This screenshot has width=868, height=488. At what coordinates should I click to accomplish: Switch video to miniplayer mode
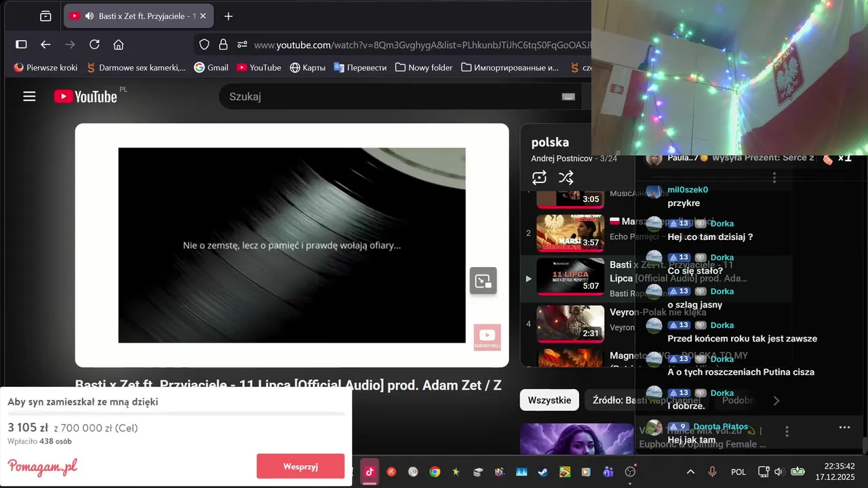click(484, 281)
